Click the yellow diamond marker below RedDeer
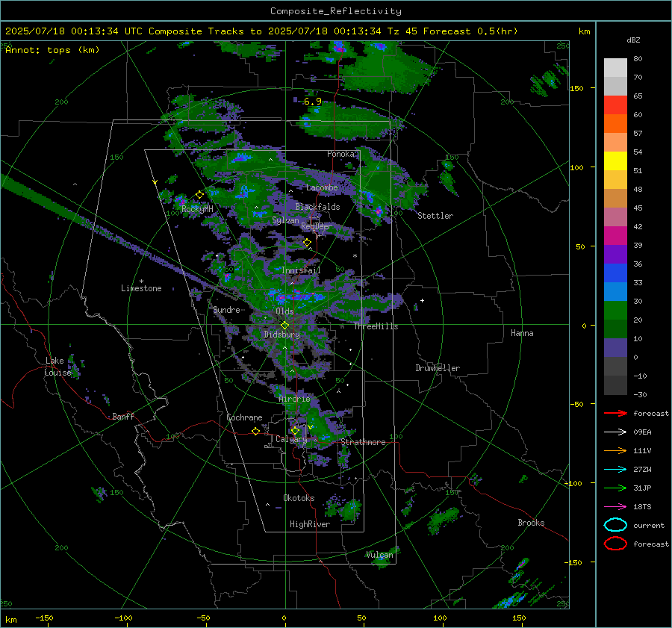 tap(307, 243)
